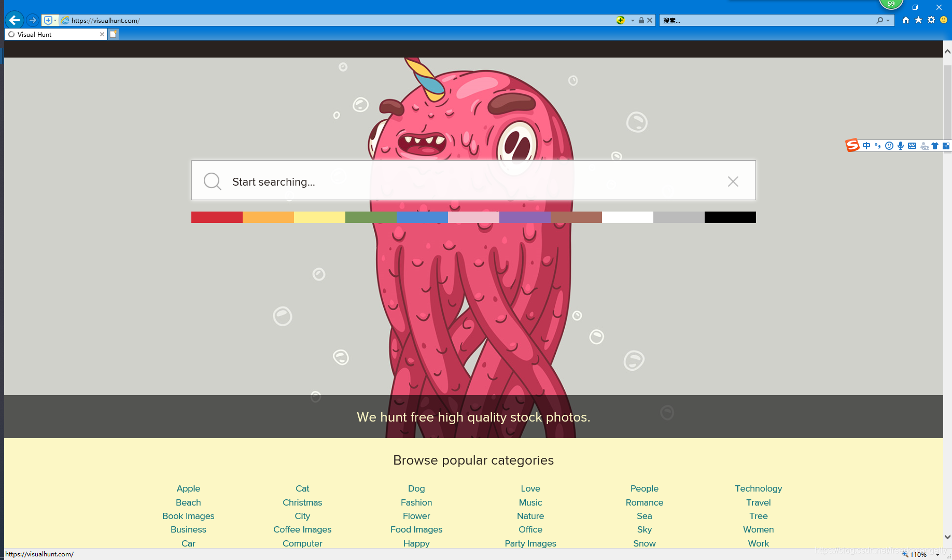
Task: Open the Women category link
Action: click(x=759, y=529)
